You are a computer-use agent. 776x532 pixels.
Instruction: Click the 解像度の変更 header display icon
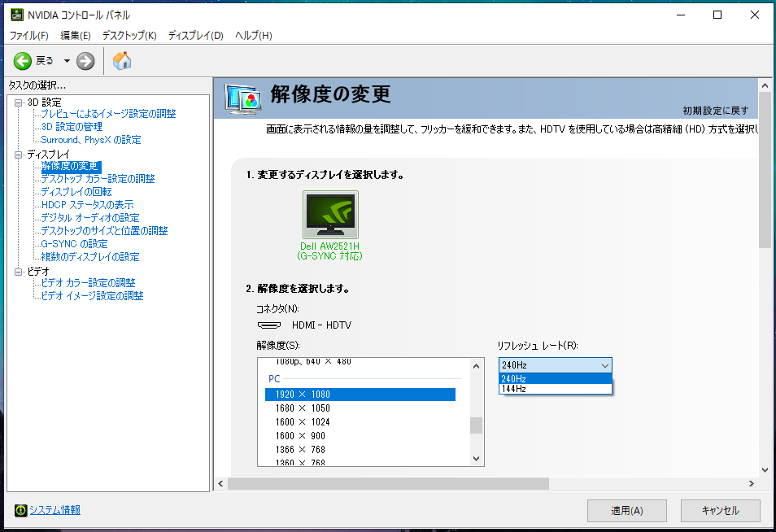pos(242,99)
